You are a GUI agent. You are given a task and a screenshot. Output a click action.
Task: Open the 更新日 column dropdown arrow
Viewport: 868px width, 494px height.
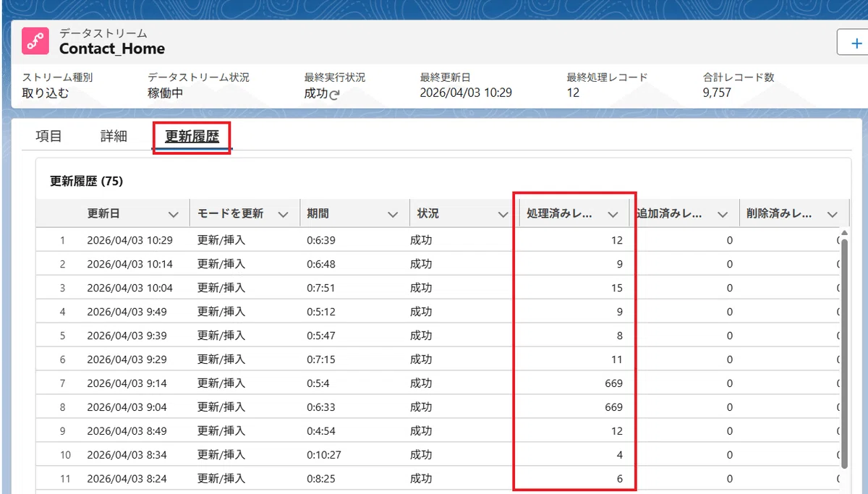pyautogui.click(x=173, y=214)
